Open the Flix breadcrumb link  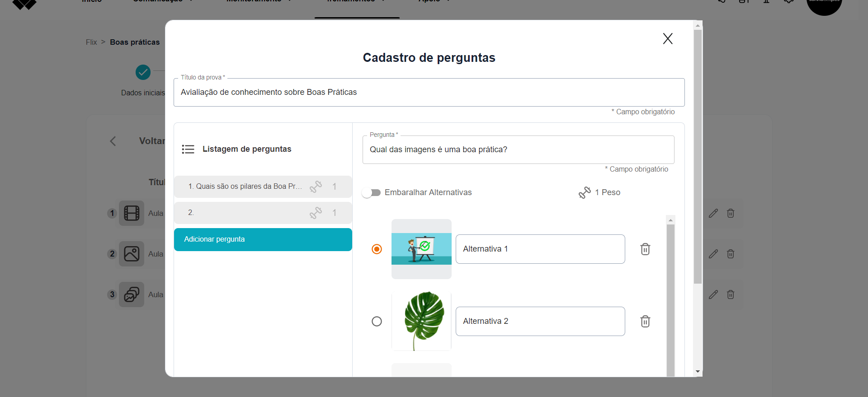coord(91,42)
